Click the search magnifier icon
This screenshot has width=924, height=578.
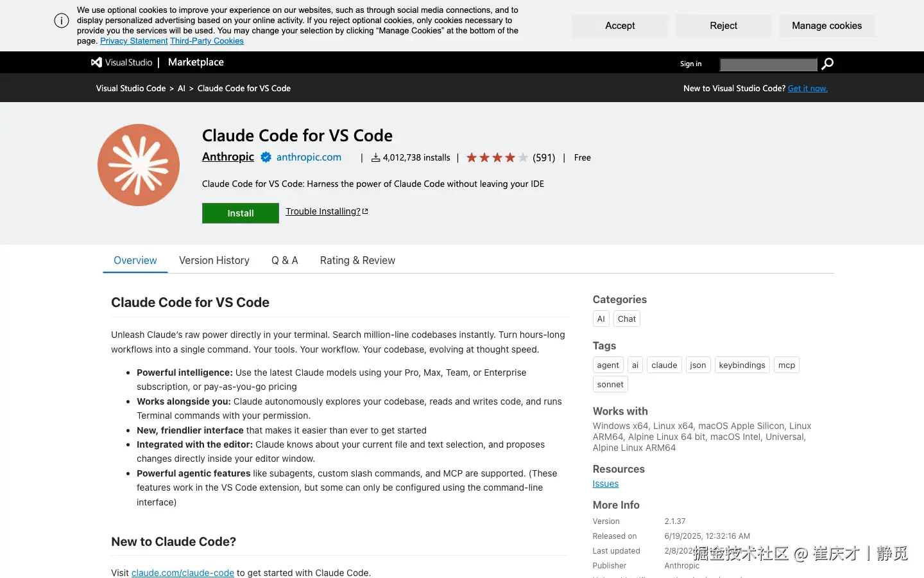[827, 63]
